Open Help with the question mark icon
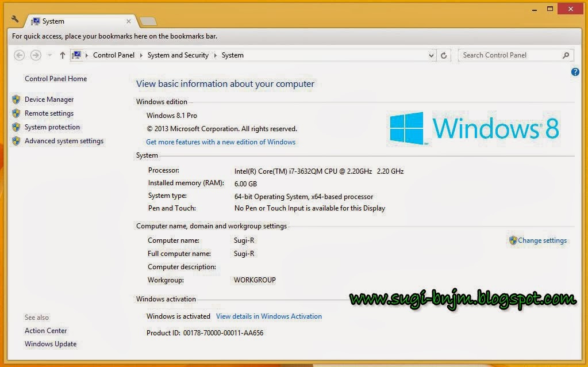 [x=575, y=72]
